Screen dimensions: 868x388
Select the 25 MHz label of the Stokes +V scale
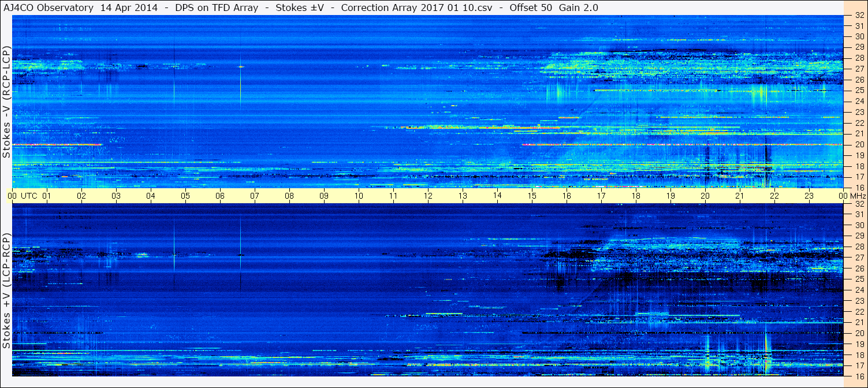[859, 279]
